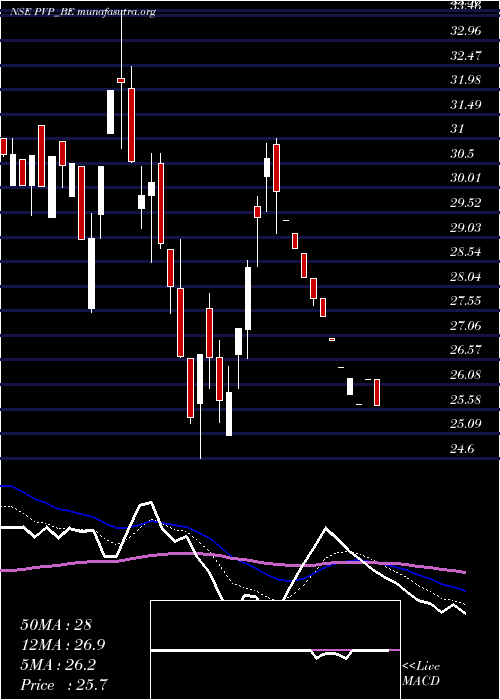Click the NSE PVP_BE munafasutra.org title text

tap(83, 12)
